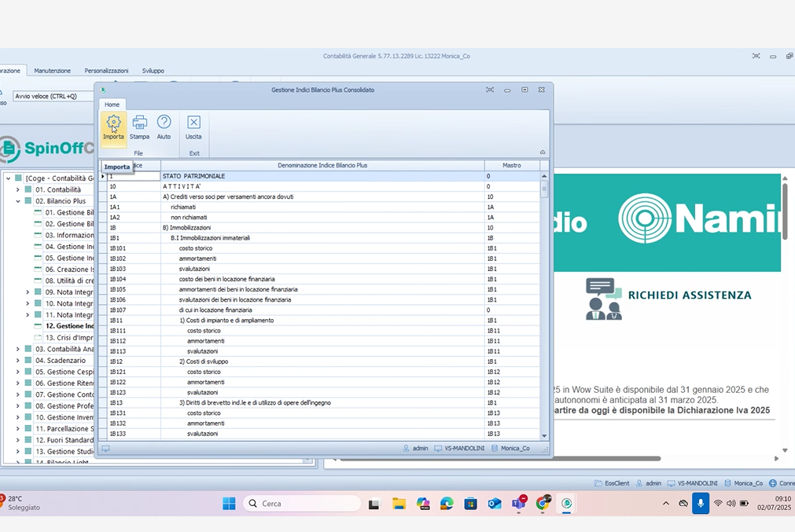The width and height of the screenshot is (795, 532).
Task: Open Google Chrome from the taskbar
Action: [543, 503]
